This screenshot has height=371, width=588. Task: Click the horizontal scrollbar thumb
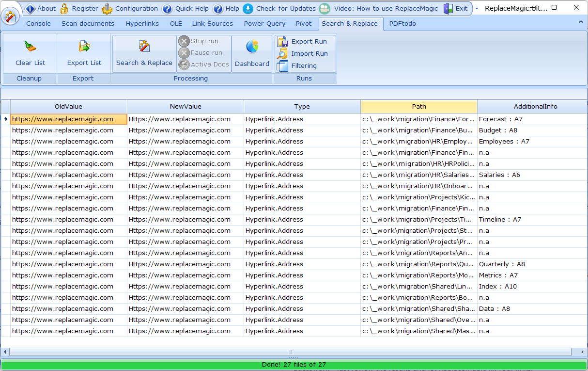click(291, 352)
